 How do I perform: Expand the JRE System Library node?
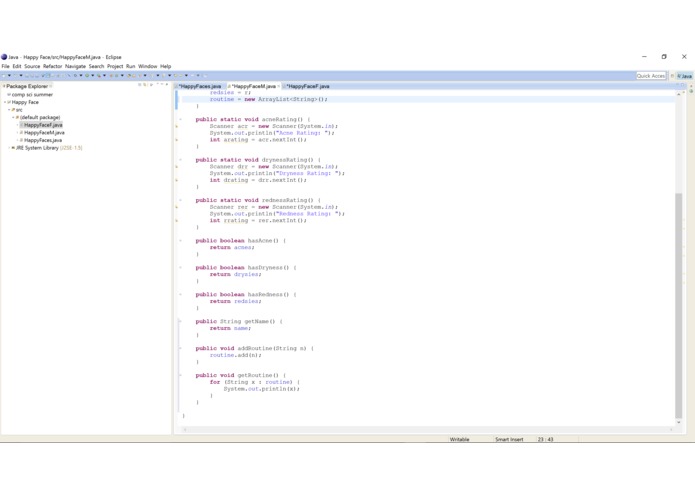pos(9,148)
